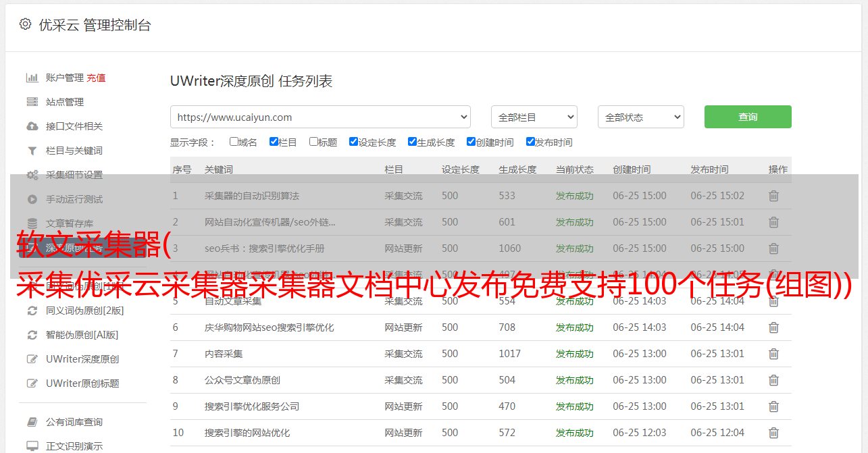
Task: Click the 当前状态 column header
Action: click(x=575, y=169)
